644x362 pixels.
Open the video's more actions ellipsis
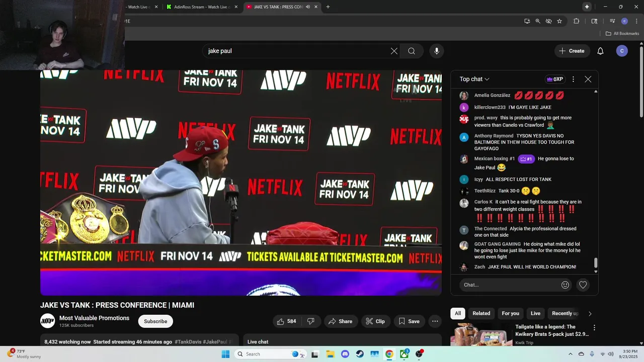click(x=435, y=321)
